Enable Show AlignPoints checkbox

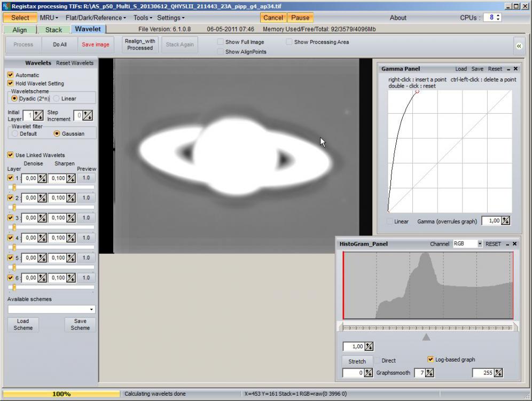coord(221,52)
